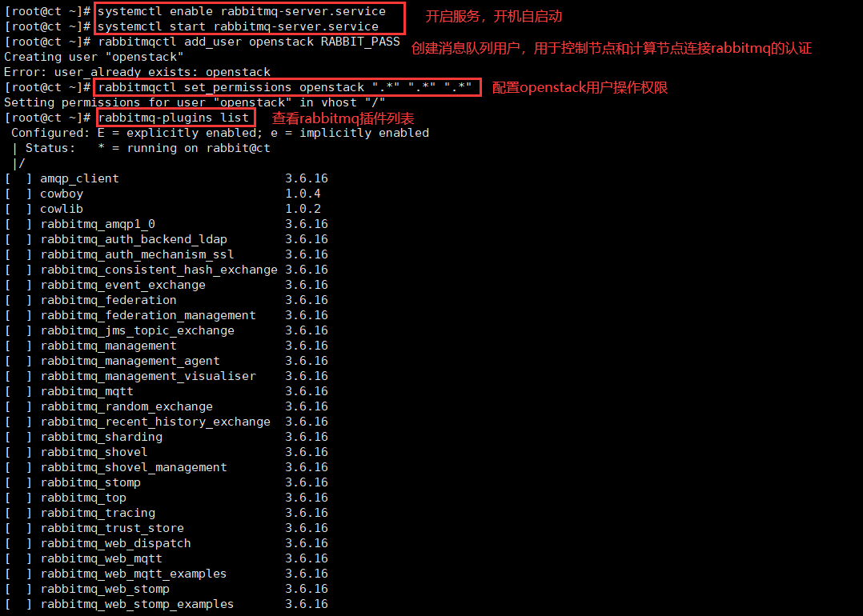Click the user_already_exists error line
863x616 pixels.
(x=137, y=72)
